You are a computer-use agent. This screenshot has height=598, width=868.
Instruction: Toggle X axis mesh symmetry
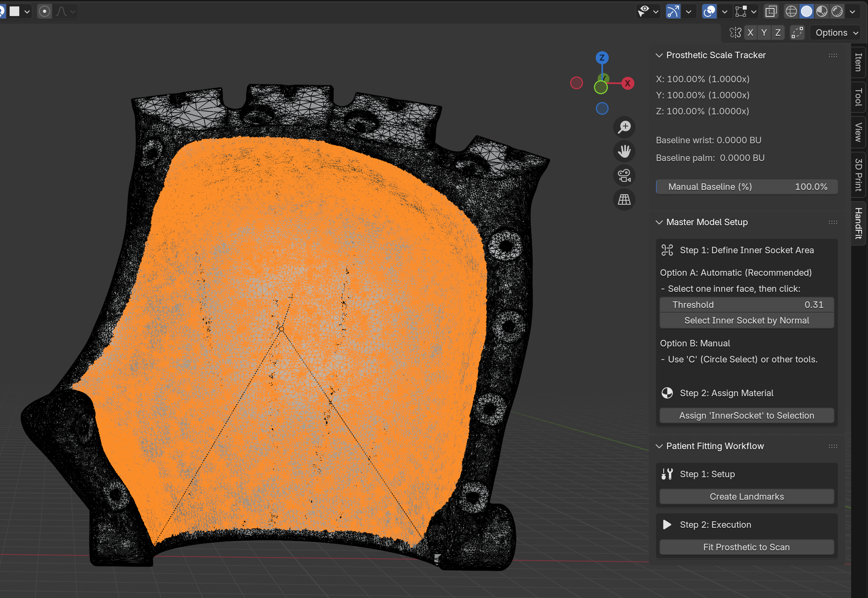click(x=750, y=33)
